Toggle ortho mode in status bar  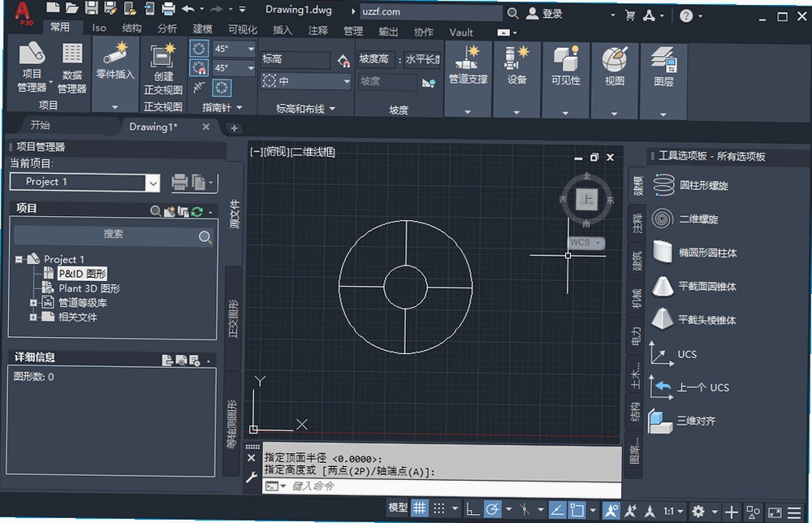pyautogui.click(x=472, y=509)
